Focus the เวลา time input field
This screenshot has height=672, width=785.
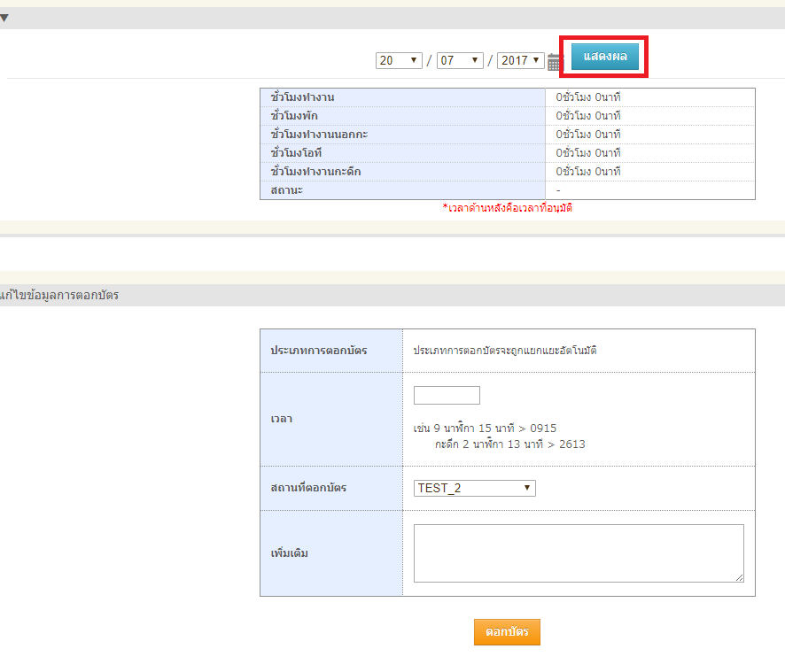click(447, 395)
